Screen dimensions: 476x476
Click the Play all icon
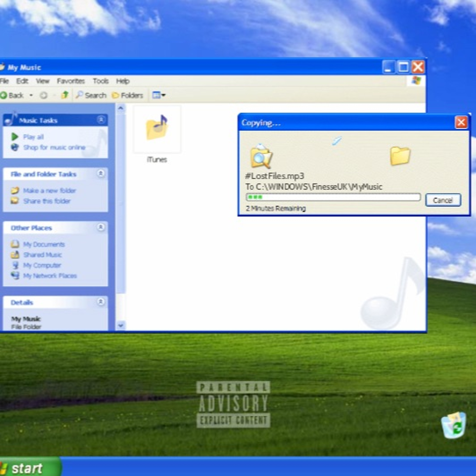tap(15, 136)
